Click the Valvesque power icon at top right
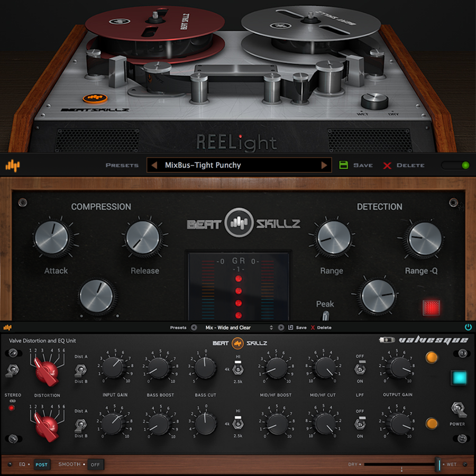 coord(468,327)
